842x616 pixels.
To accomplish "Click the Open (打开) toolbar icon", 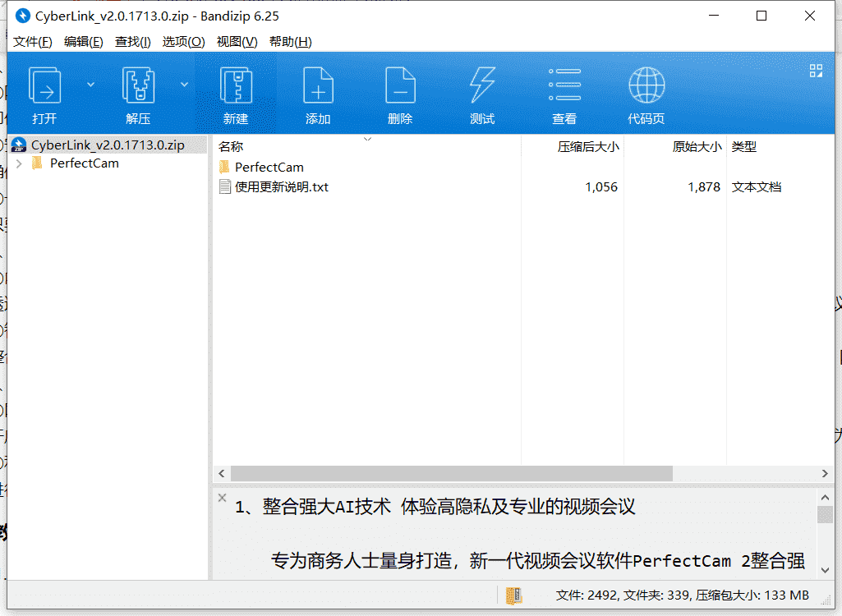I will tap(44, 85).
